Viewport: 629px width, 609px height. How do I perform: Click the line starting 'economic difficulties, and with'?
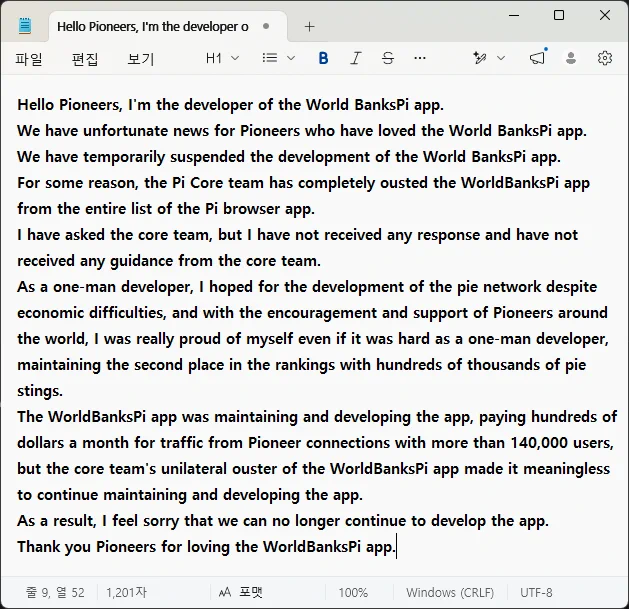pyautogui.click(x=312, y=313)
